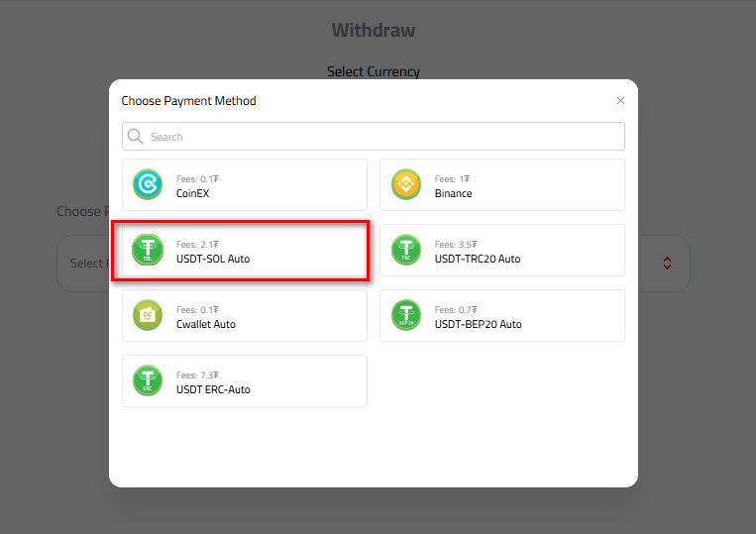756x534 pixels.
Task: Click the 'Fees: 1₮' text
Action: 452,178
